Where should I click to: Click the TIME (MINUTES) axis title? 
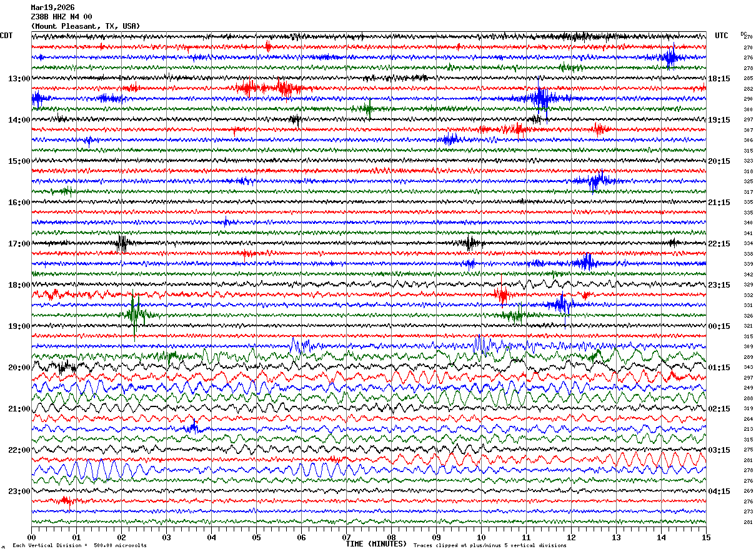point(376,544)
